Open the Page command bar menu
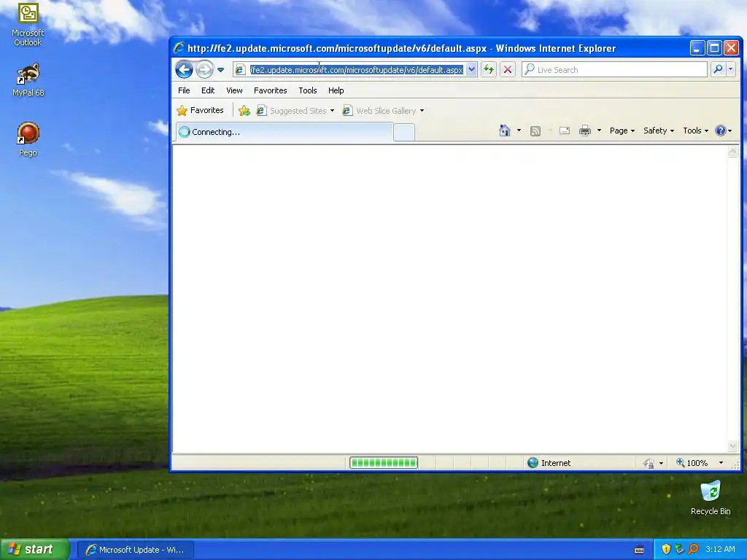The width and height of the screenshot is (747, 560). coord(622,131)
